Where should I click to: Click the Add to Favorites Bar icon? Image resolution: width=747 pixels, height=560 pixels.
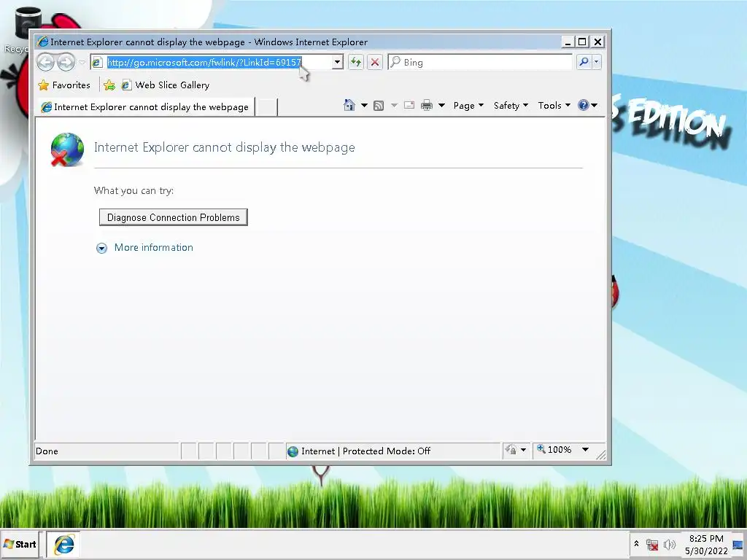coord(109,85)
